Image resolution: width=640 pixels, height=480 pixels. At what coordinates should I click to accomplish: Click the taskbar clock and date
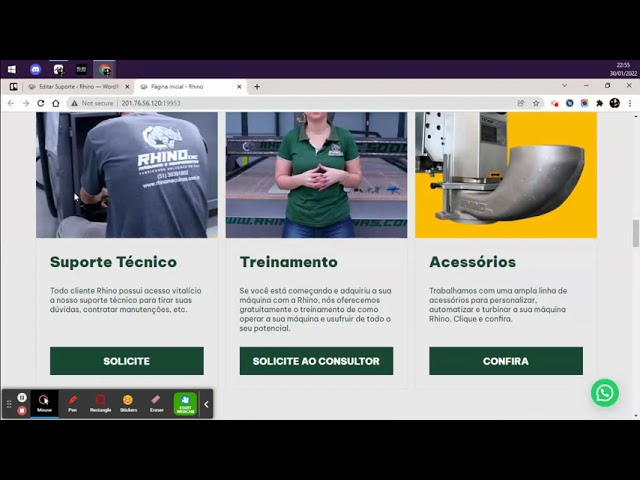click(623, 69)
